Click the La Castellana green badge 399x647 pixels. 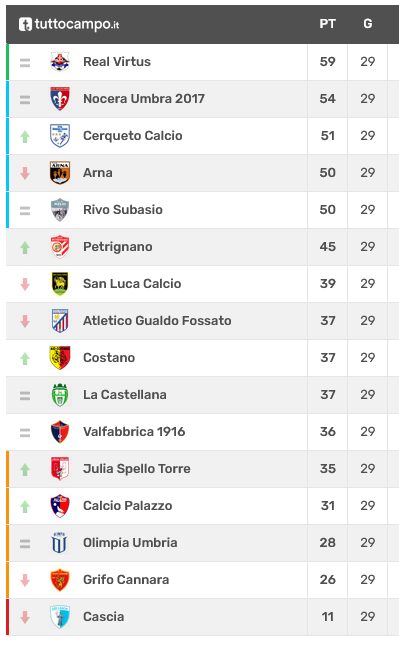[60, 394]
